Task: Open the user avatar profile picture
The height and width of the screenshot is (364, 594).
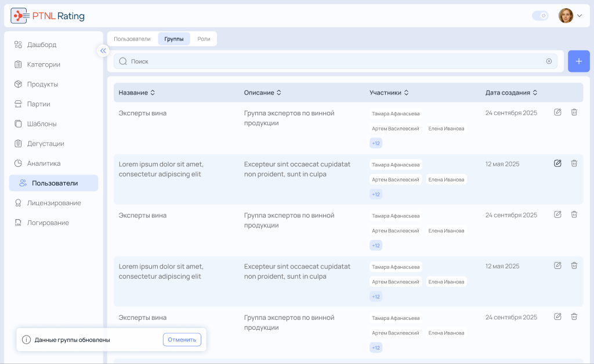Action: click(x=566, y=16)
